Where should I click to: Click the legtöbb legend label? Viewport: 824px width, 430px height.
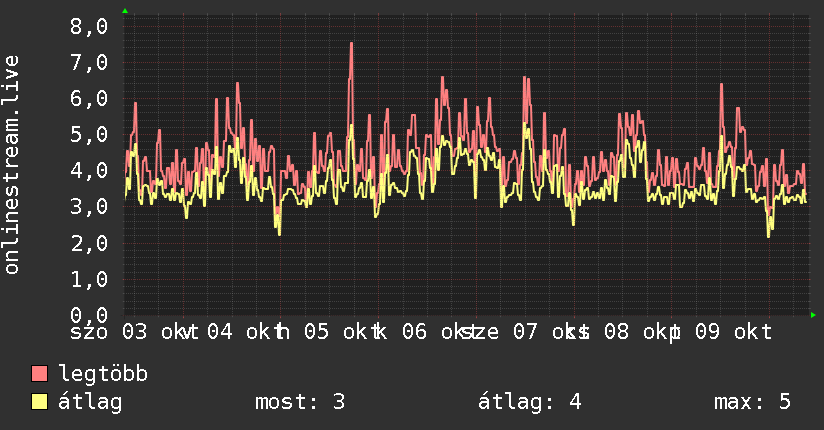click(x=103, y=374)
